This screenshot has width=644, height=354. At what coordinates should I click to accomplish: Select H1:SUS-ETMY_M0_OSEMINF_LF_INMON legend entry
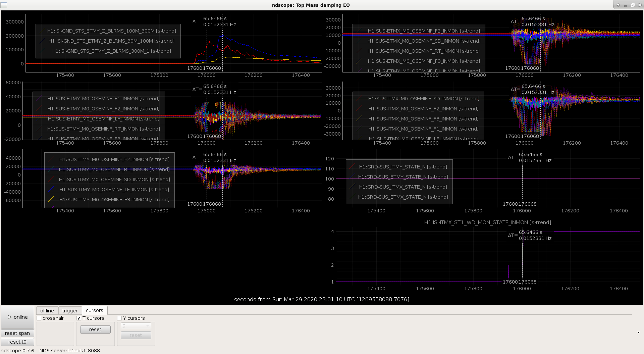pos(104,119)
